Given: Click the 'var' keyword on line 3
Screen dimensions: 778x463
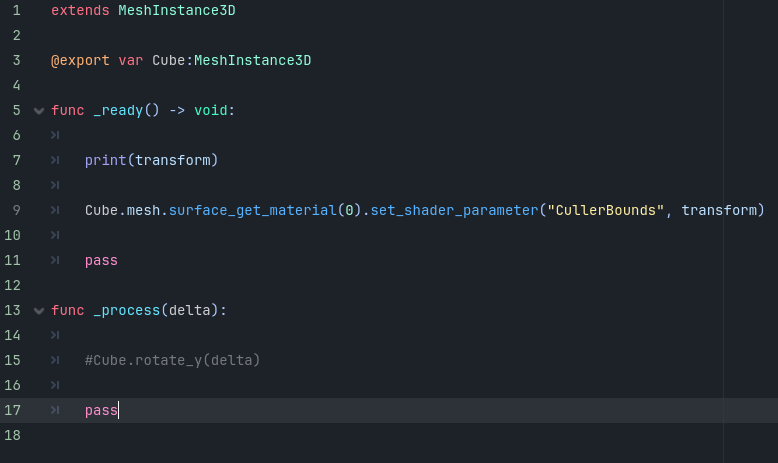Looking at the screenshot, I should 130,61.
